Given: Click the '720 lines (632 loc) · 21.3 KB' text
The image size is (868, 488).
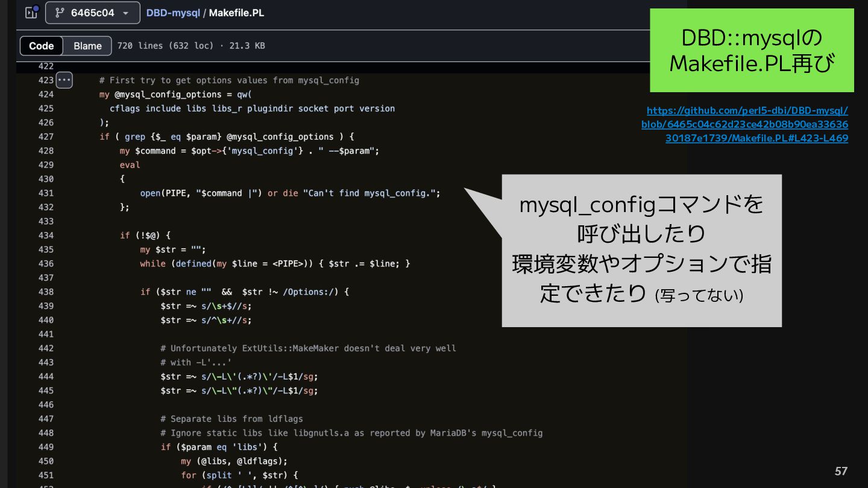Looking at the screenshot, I should click(191, 46).
